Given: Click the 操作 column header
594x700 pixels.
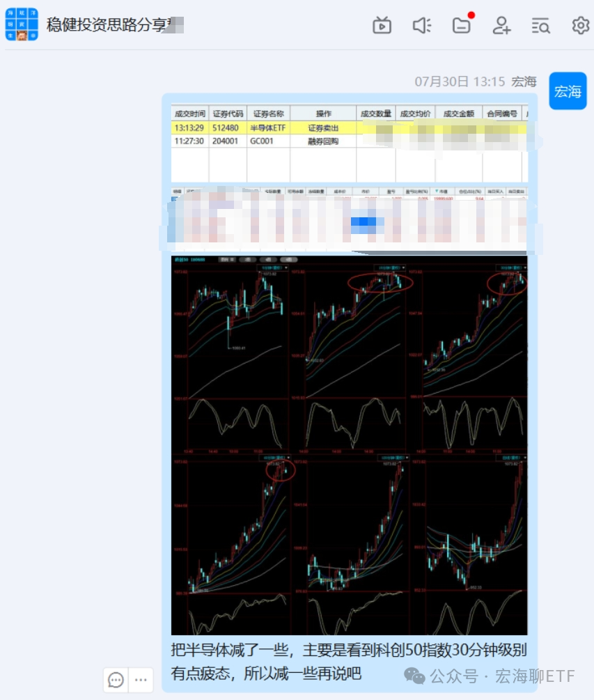Looking at the screenshot, I should click(x=323, y=114).
